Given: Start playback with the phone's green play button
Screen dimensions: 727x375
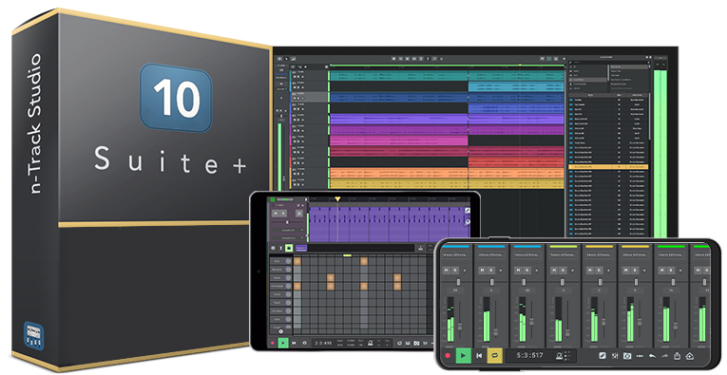Looking at the screenshot, I should [463, 356].
